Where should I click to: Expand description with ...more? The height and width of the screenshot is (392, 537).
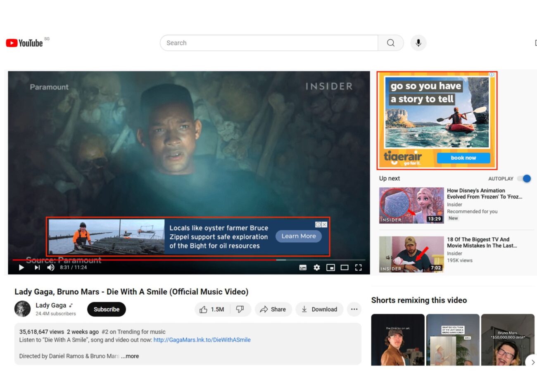(130, 356)
